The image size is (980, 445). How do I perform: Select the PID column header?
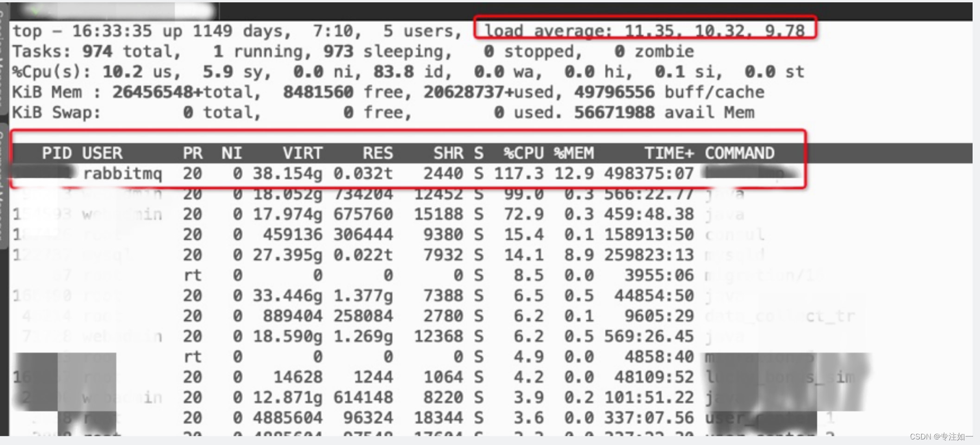click(x=58, y=153)
